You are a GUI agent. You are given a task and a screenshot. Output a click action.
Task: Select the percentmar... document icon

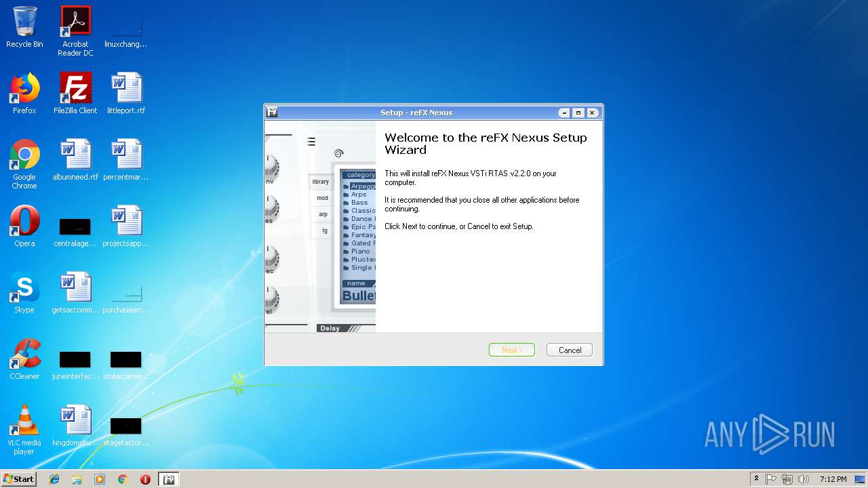tap(126, 161)
